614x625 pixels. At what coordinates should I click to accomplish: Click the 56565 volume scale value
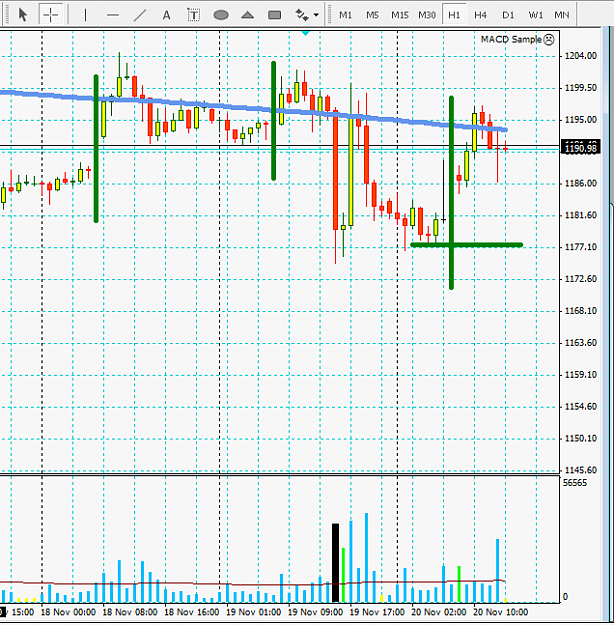point(575,483)
